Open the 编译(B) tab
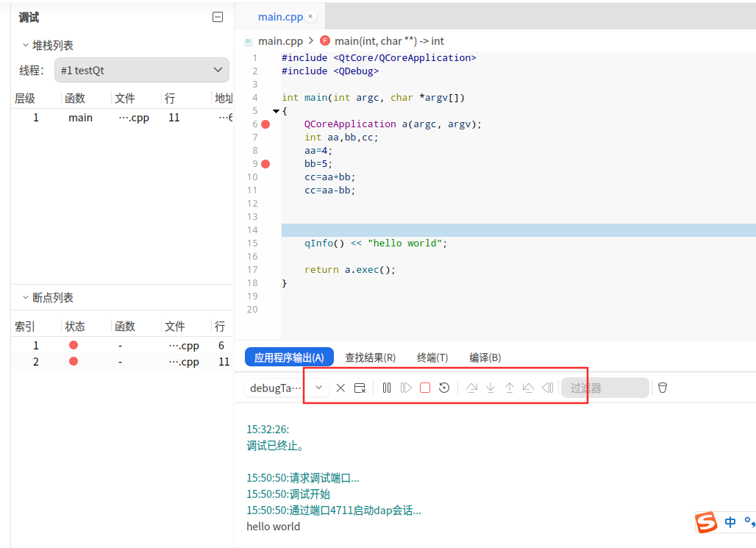 tap(485, 357)
